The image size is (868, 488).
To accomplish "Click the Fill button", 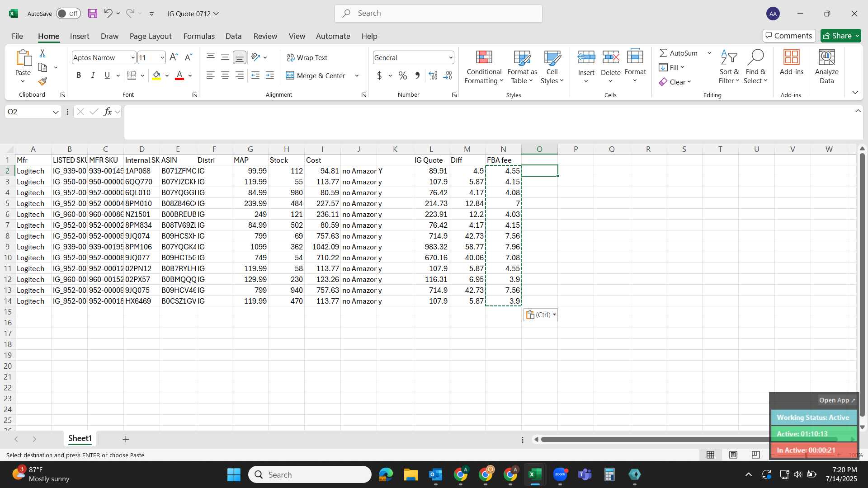I will click(x=671, y=67).
